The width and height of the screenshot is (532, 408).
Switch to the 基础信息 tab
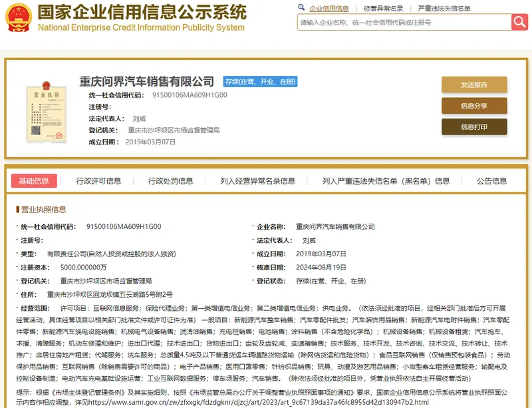pos(34,181)
